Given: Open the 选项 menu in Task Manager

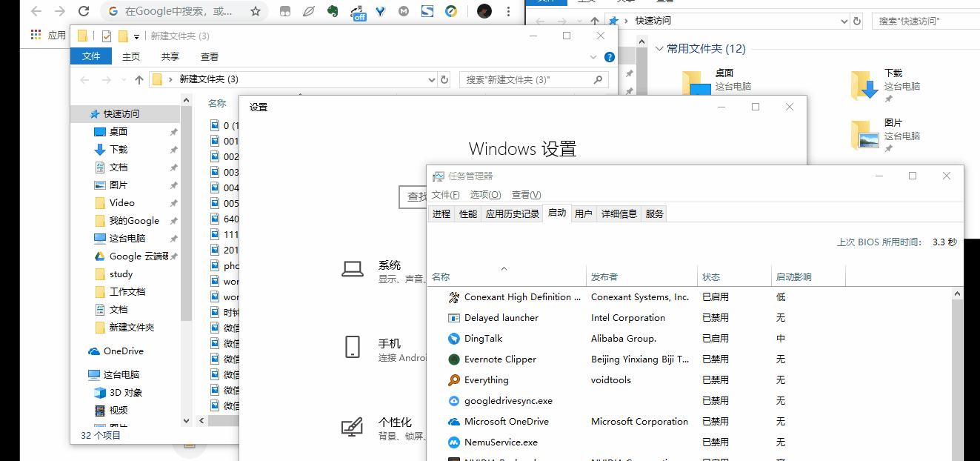Looking at the screenshot, I should 484,194.
